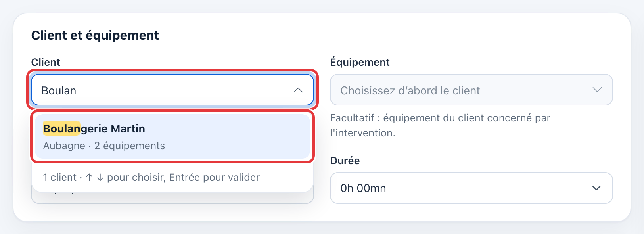Open the Durée dropdown showing 0h 00mn
The width and height of the screenshot is (644, 234).
[471, 188]
